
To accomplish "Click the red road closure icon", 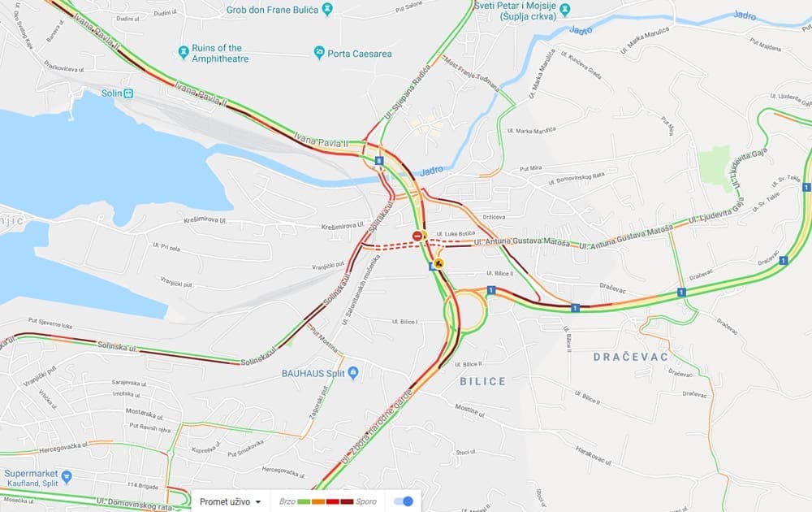I will point(418,236).
